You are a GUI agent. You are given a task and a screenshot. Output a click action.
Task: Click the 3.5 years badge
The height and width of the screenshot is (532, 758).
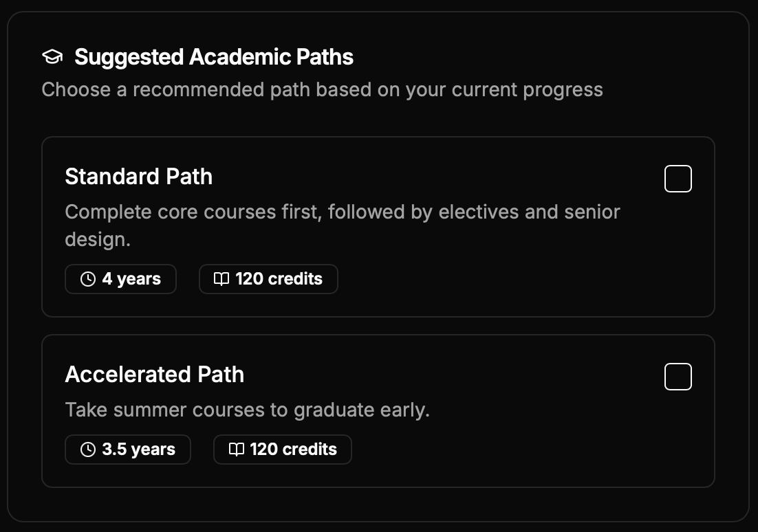coord(127,450)
